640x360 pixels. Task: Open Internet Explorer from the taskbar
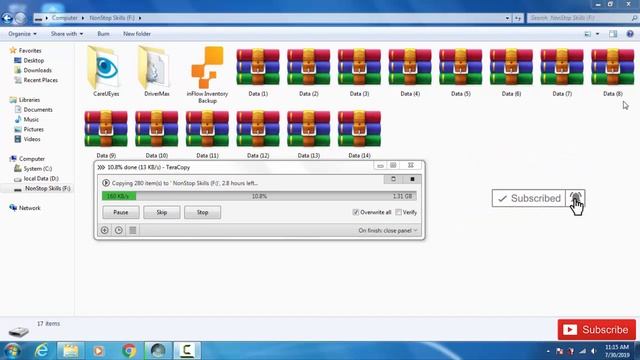coord(42,351)
